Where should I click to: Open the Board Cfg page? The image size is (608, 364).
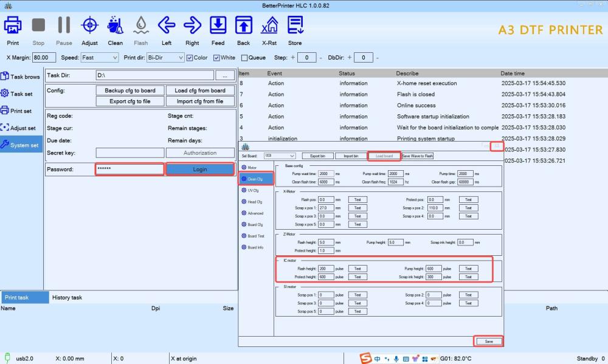click(252, 224)
